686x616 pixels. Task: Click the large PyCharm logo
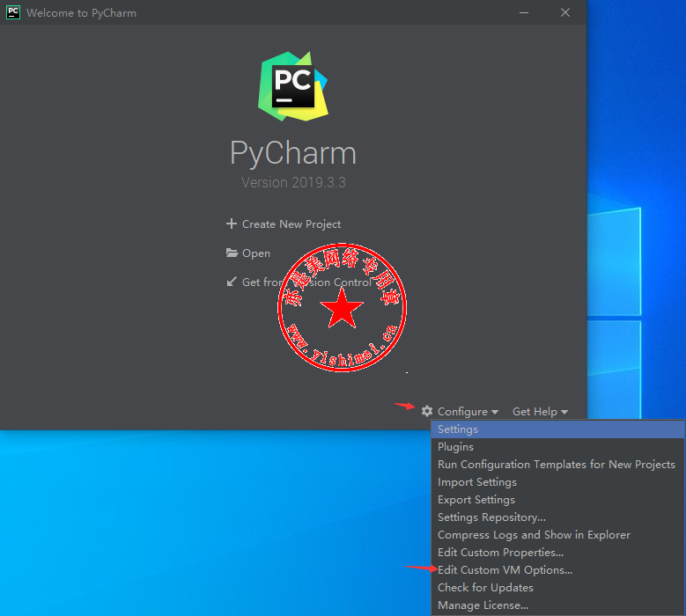point(293,86)
